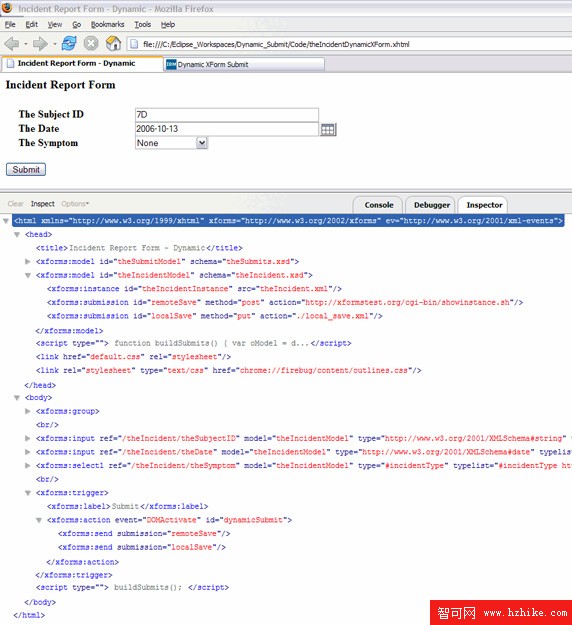
Task: Select the title element row in inspector
Action: point(139,248)
